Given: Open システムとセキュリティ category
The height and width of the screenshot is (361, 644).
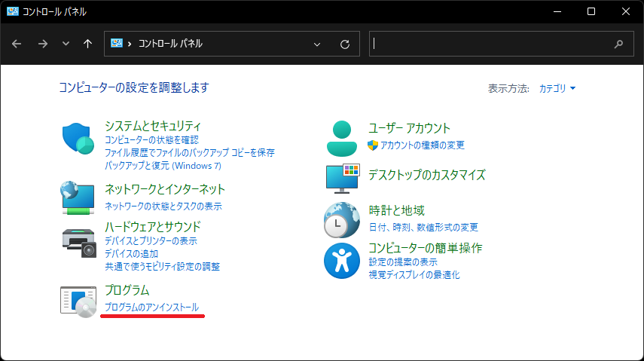Looking at the screenshot, I should [x=153, y=126].
